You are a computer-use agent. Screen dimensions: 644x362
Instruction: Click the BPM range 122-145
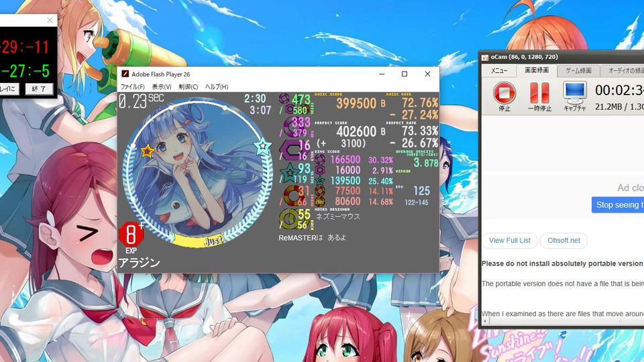coord(417,202)
